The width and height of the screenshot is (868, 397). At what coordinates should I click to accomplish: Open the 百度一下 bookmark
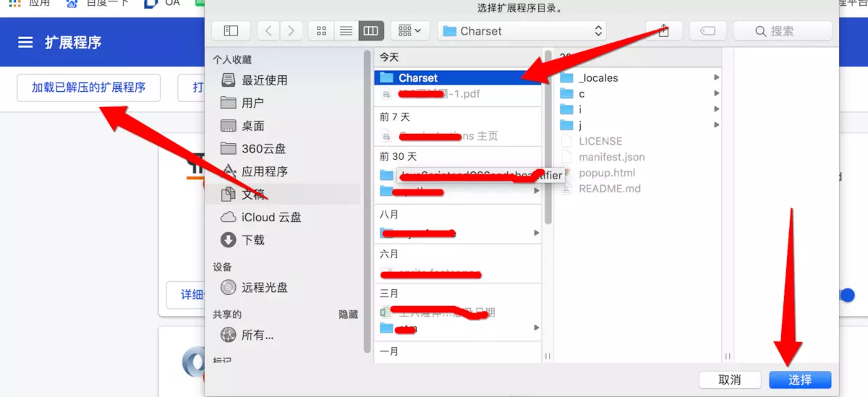pyautogui.click(x=98, y=3)
